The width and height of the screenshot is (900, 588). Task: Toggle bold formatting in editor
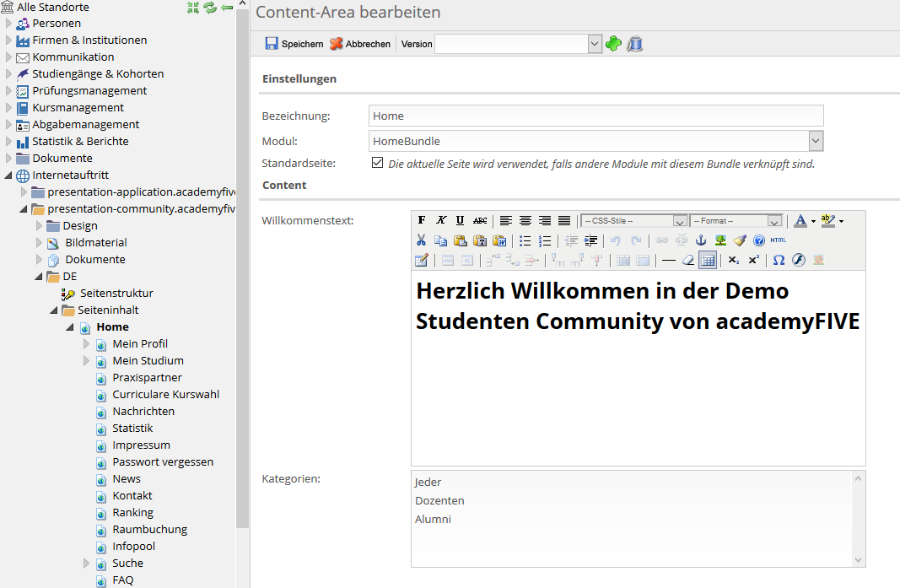tap(422, 220)
